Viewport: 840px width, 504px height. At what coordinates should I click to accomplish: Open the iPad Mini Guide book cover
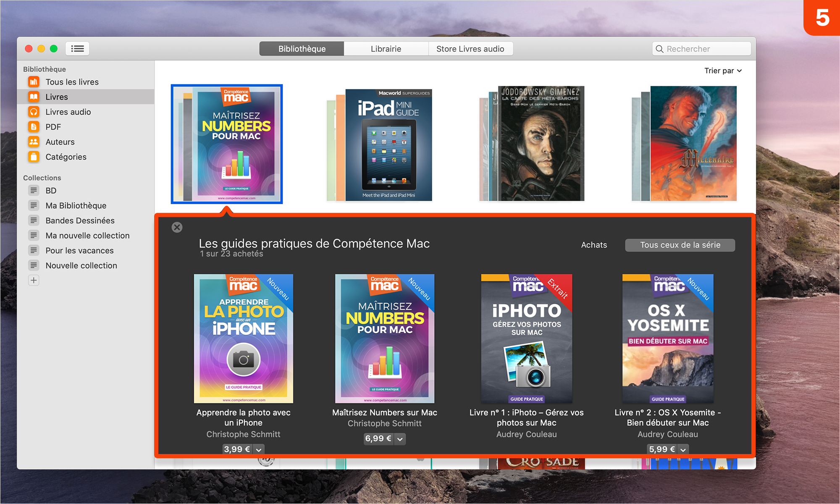pyautogui.click(x=388, y=144)
